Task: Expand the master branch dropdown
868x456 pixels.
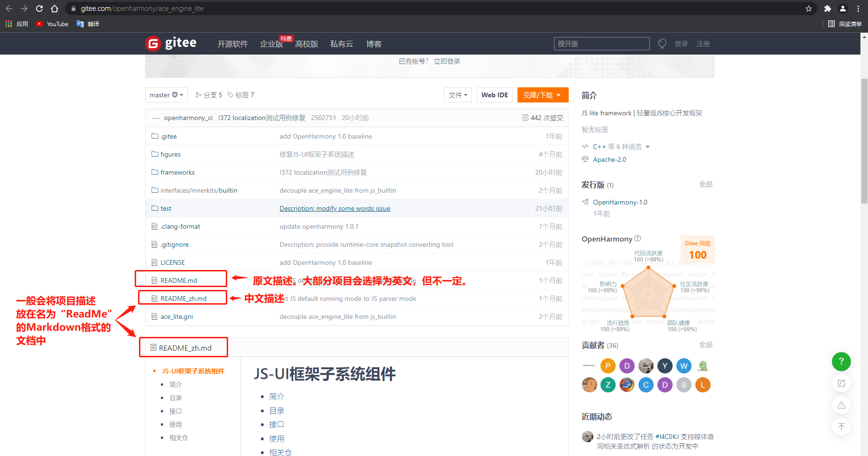Action: click(x=166, y=95)
